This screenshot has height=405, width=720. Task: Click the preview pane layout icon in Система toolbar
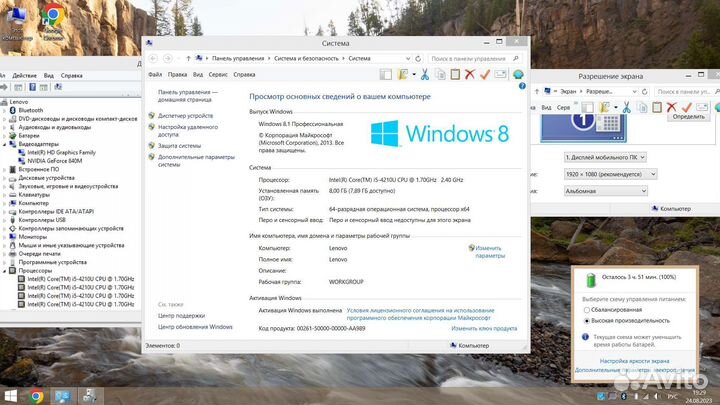pyautogui.click(x=386, y=74)
